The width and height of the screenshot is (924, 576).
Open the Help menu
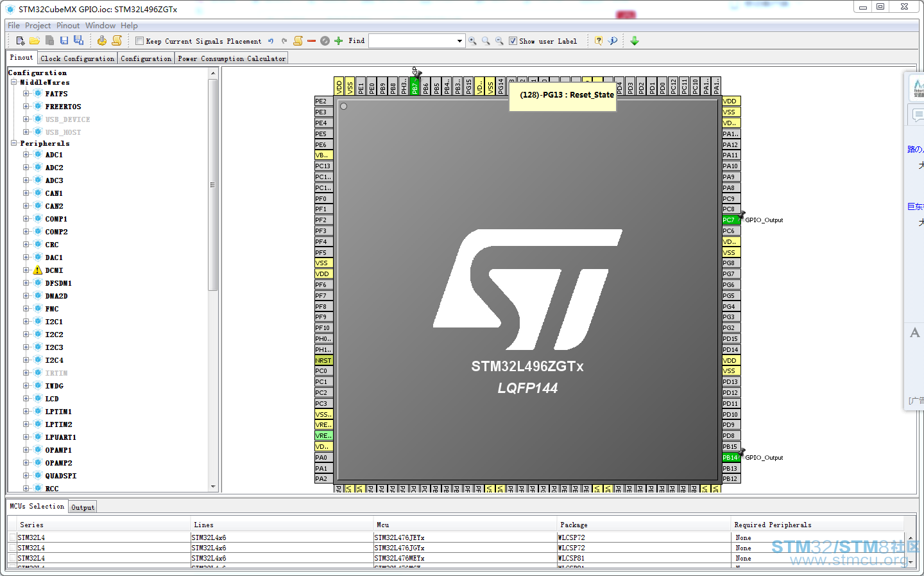[x=129, y=26]
